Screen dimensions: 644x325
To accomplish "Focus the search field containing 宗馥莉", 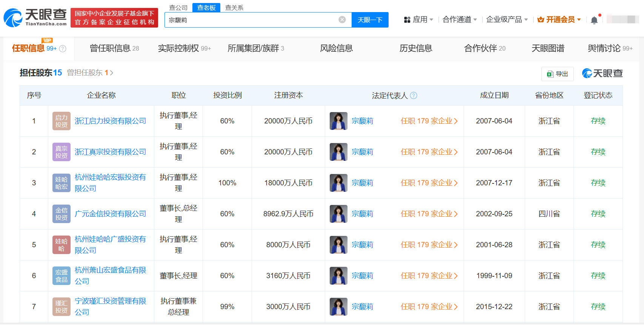I will (251, 20).
